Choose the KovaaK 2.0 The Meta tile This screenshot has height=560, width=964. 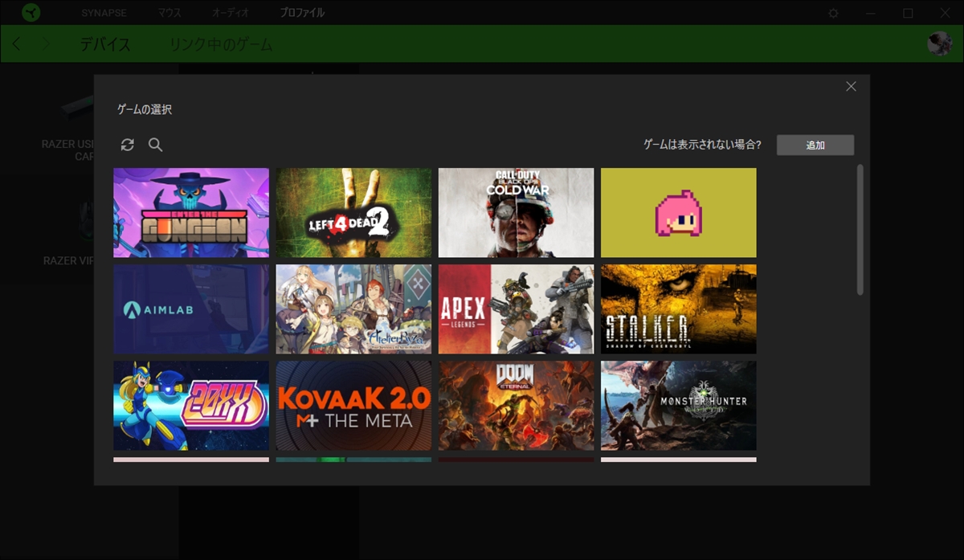point(353,405)
